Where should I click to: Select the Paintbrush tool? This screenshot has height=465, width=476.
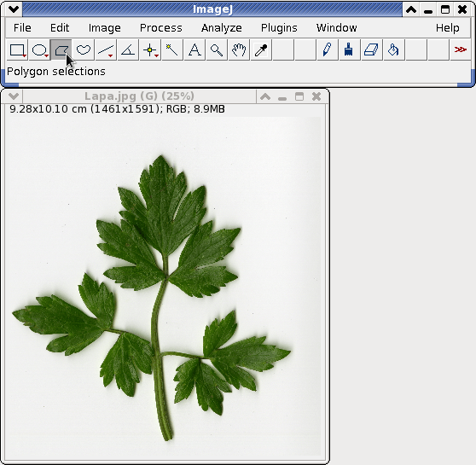tap(350, 50)
